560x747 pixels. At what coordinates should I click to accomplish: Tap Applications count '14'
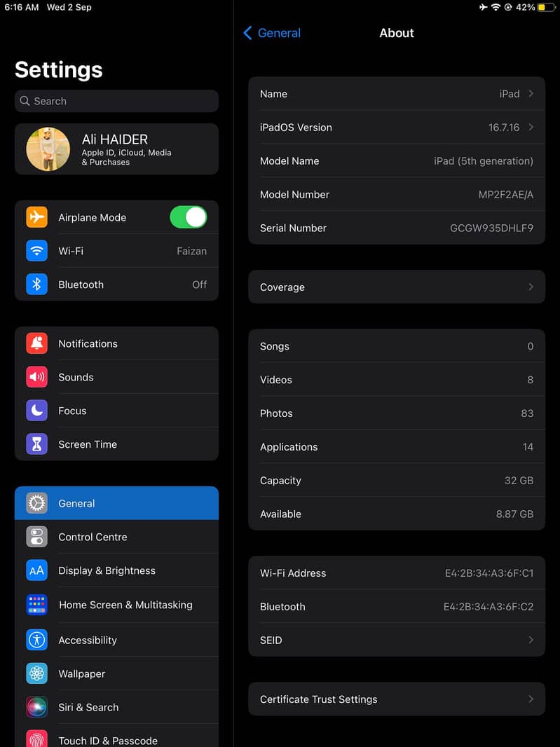(x=528, y=447)
